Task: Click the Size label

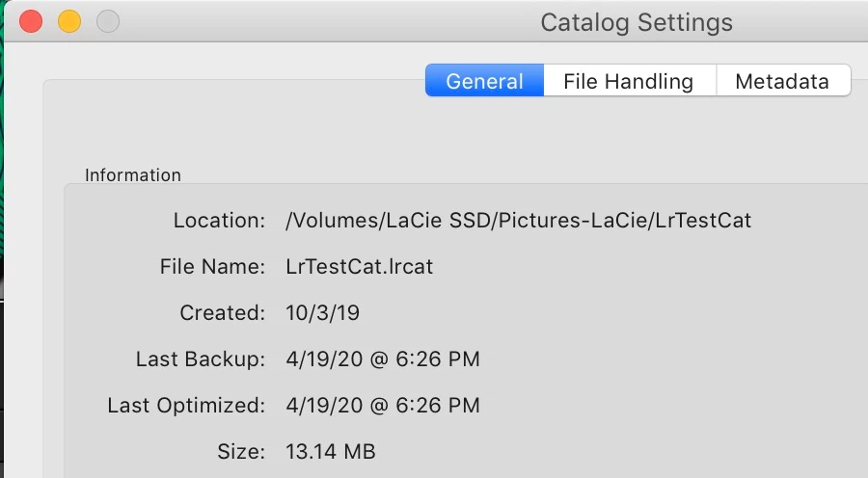Action: (x=241, y=451)
